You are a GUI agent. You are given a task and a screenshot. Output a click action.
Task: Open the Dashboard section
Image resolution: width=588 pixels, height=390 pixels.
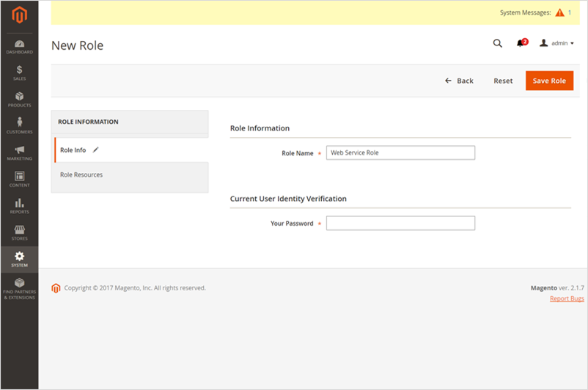click(19, 47)
